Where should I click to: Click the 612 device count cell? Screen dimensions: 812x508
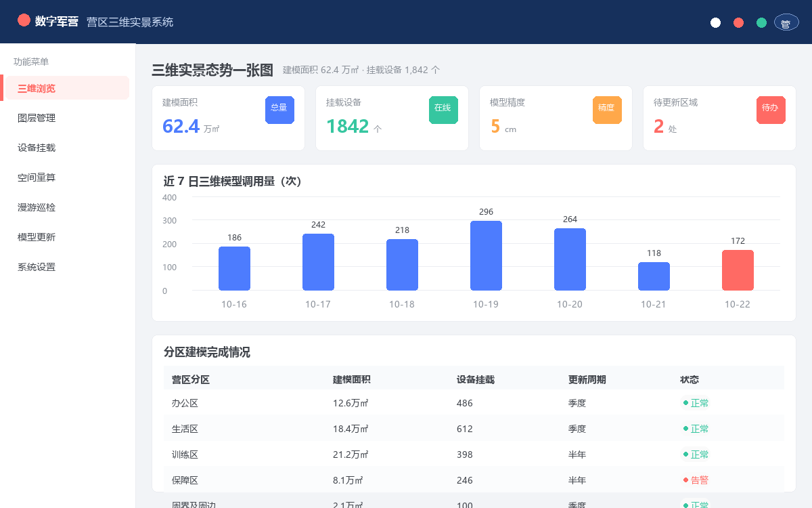pos(465,429)
